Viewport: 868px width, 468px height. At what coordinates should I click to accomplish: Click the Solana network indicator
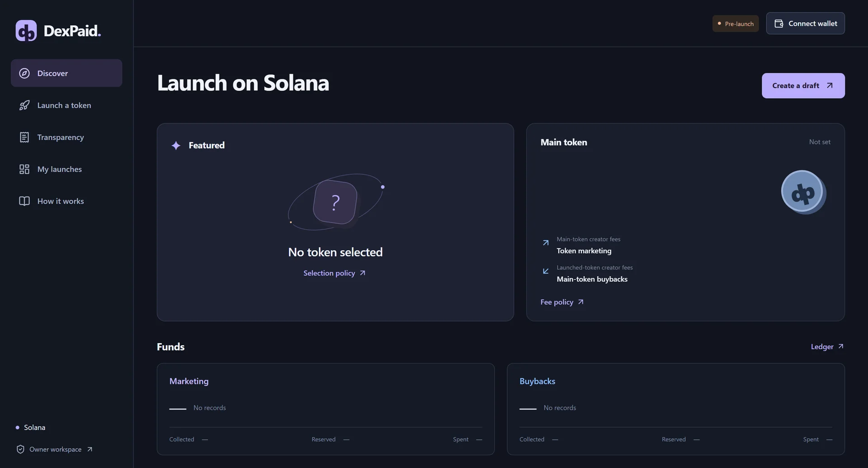tap(30, 427)
